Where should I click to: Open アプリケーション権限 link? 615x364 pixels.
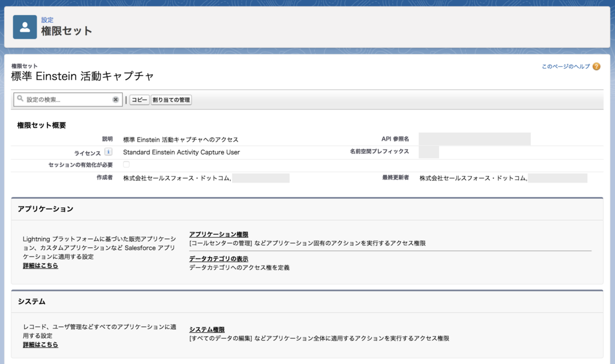tap(219, 234)
